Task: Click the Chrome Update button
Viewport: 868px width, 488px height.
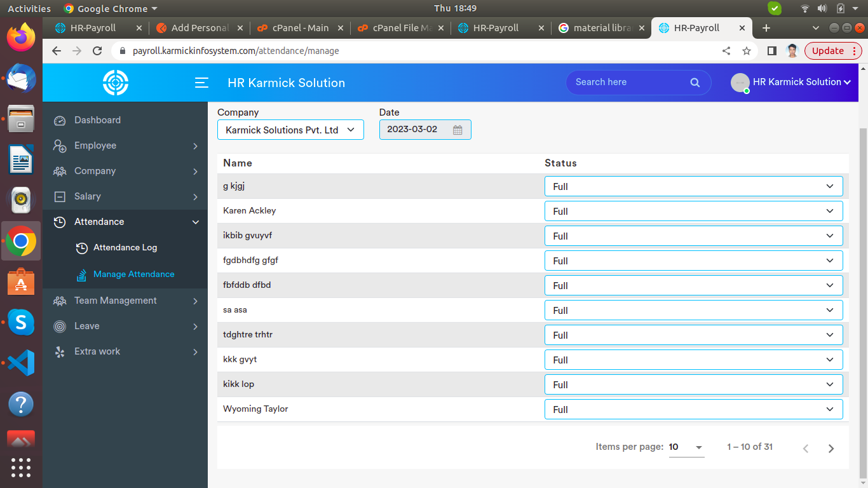Action: click(828, 51)
